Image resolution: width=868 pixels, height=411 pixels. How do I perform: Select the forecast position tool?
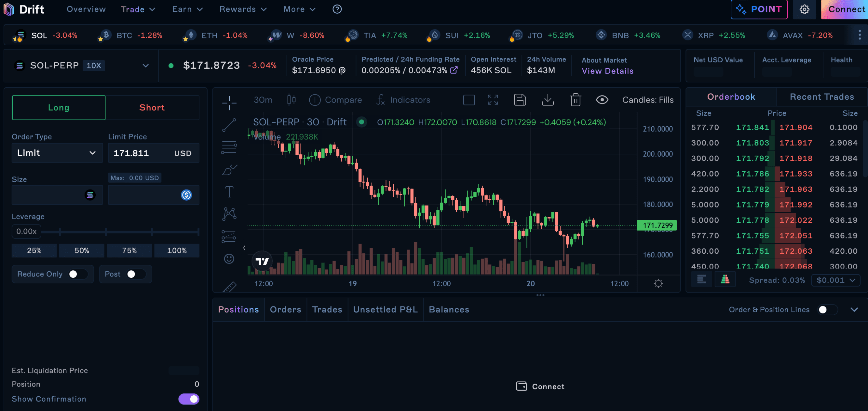point(229,236)
